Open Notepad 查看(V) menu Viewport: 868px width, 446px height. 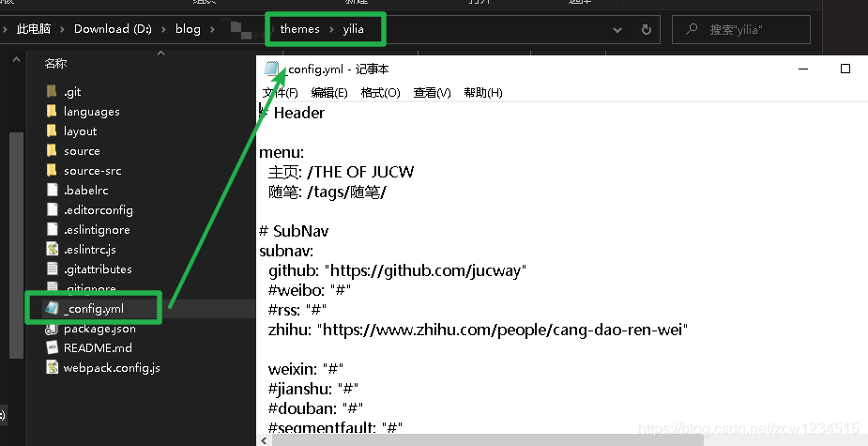[x=432, y=93]
